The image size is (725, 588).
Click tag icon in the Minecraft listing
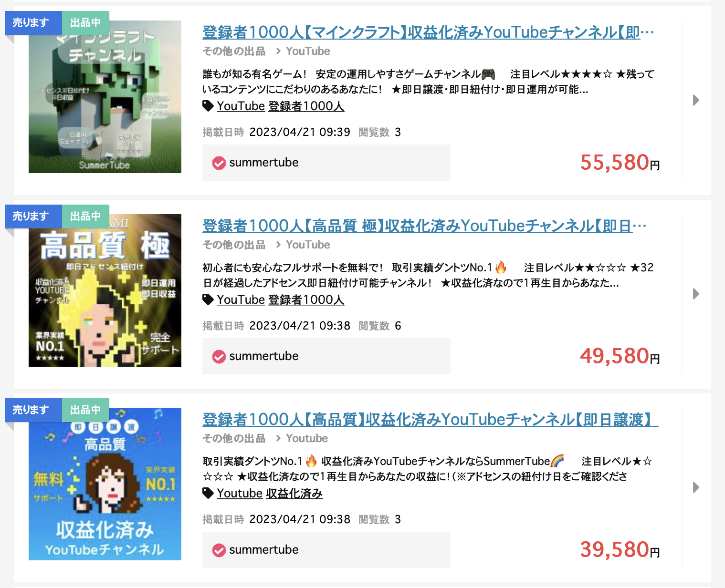pos(208,106)
